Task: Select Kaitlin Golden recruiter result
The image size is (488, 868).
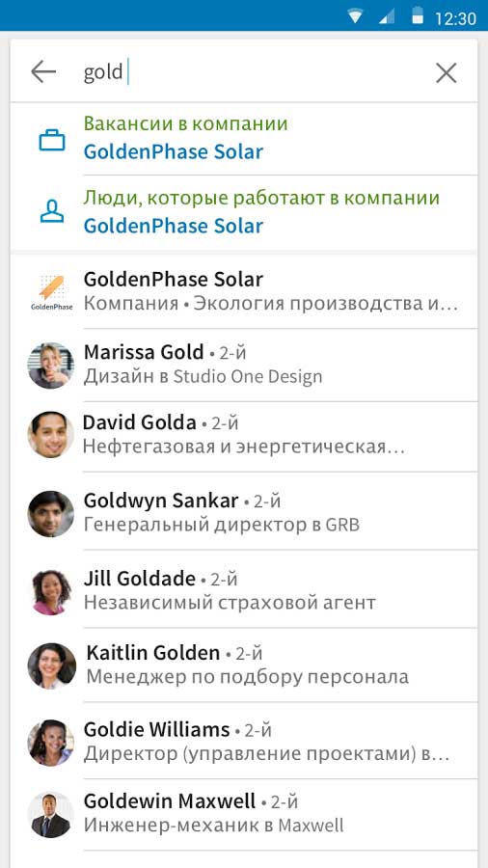Action: coord(243,665)
